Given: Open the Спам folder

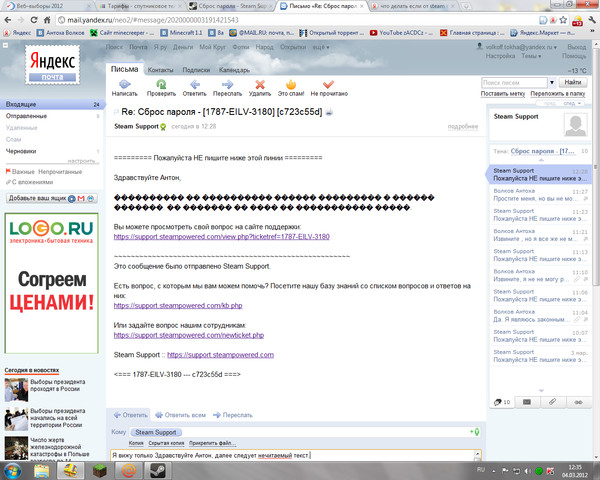Looking at the screenshot, I should tap(13, 139).
